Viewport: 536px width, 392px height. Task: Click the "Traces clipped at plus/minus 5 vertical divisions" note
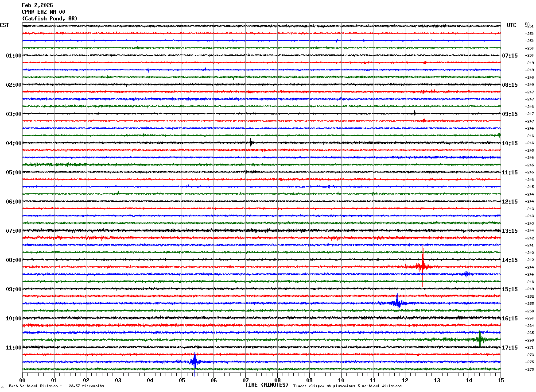(x=347, y=386)
